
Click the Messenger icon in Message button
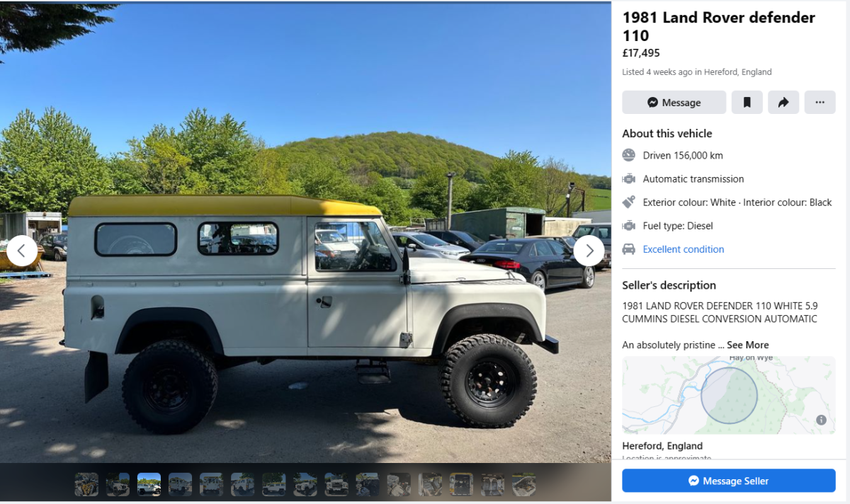653,103
